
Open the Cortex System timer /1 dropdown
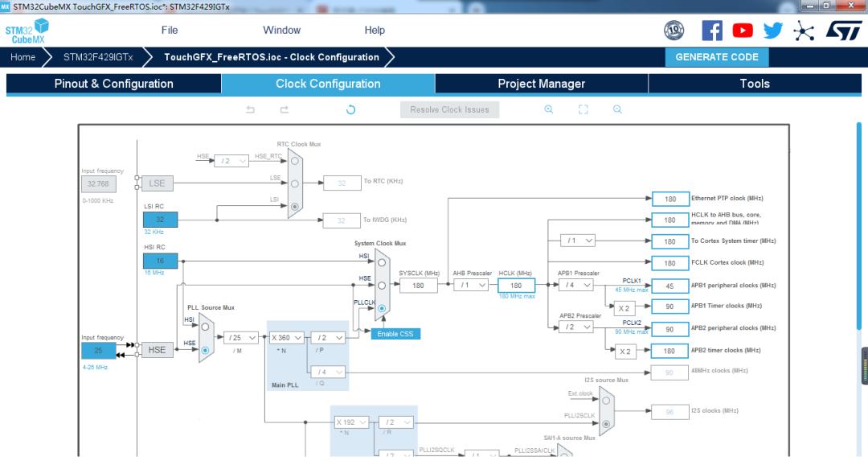tap(577, 241)
